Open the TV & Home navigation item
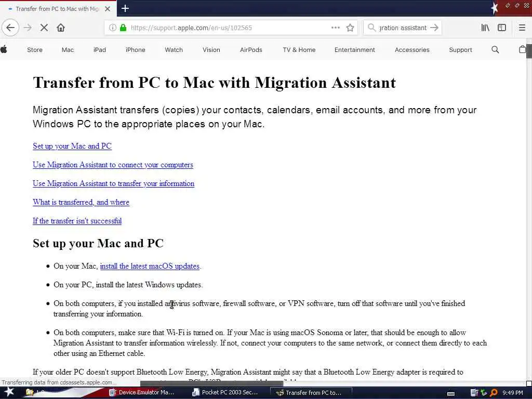Viewport: 532px width, 399px height. (x=299, y=50)
